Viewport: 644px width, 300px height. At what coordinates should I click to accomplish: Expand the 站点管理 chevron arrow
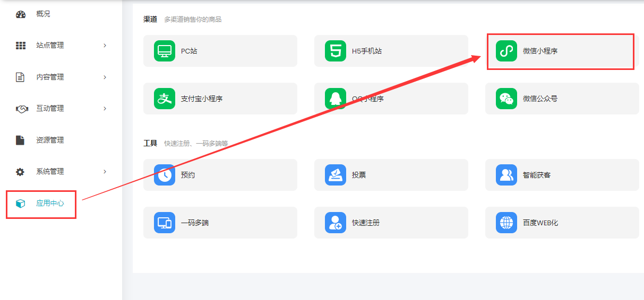pyautogui.click(x=105, y=46)
